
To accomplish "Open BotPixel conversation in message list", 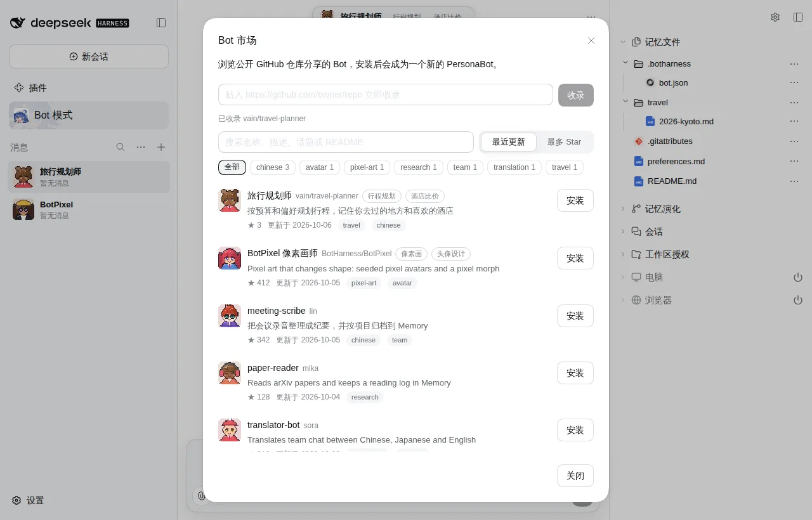I will point(89,209).
